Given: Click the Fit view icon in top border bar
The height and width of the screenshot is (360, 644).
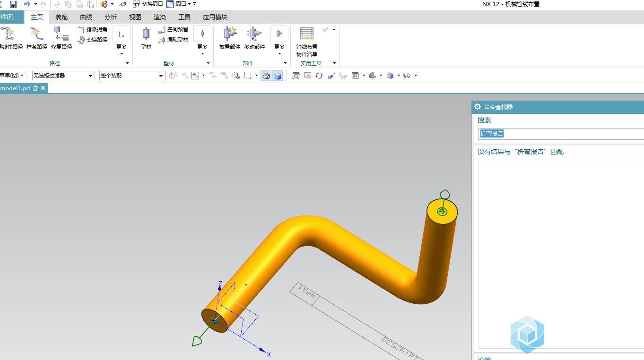Looking at the screenshot, I should [x=296, y=76].
